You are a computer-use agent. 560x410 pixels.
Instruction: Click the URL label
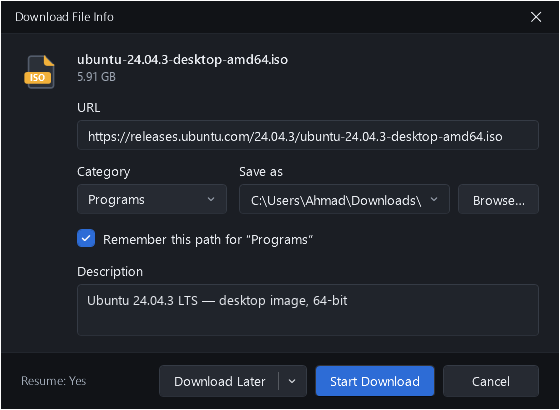tap(89, 108)
